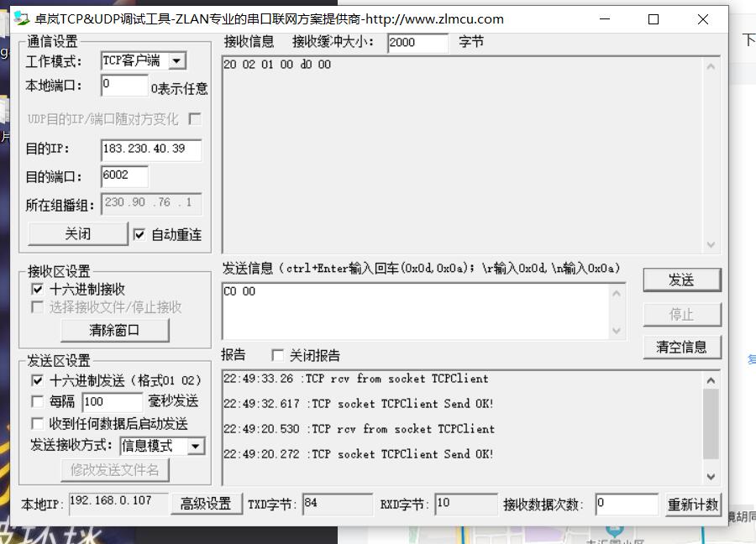The image size is (756, 544).
Task: Click the 关闭 close connection button
Action: click(x=76, y=233)
